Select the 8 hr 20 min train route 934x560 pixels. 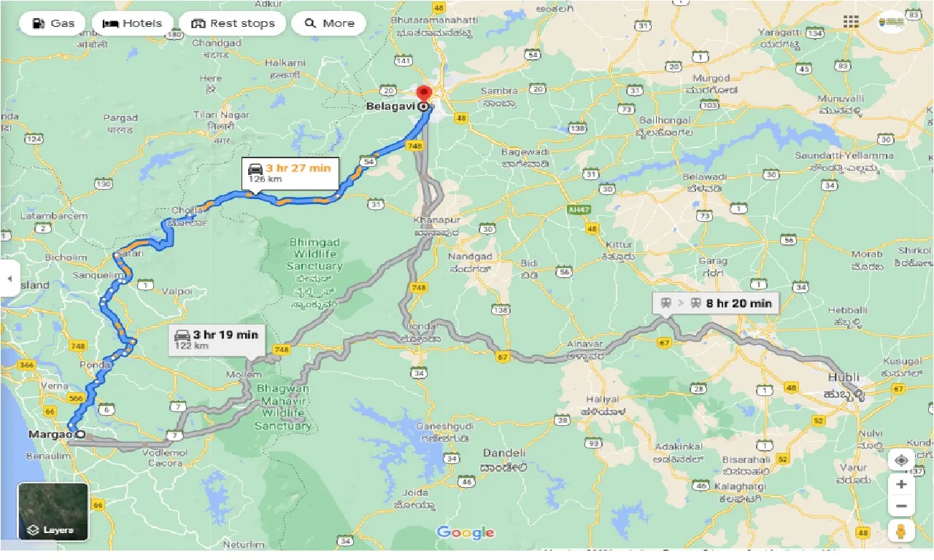click(716, 303)
